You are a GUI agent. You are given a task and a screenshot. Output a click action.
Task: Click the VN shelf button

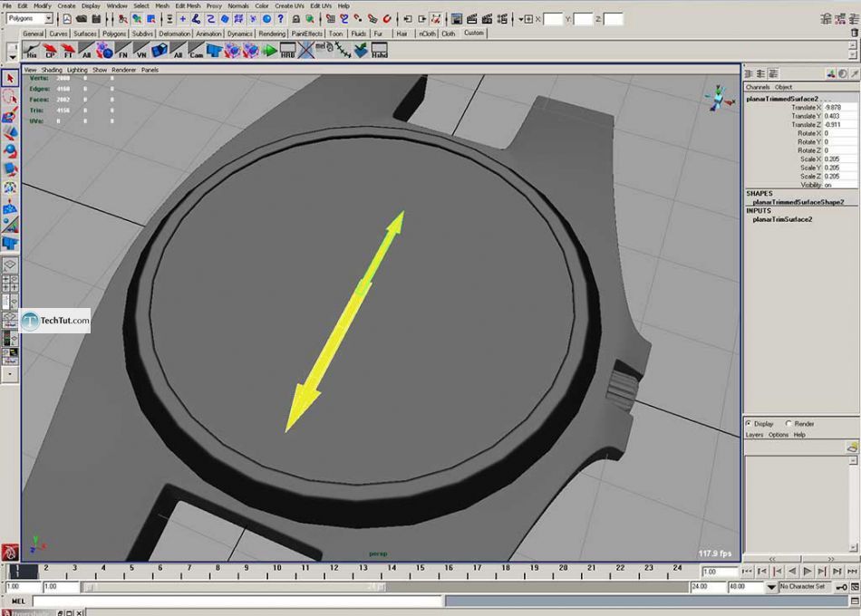coord(141,51)
